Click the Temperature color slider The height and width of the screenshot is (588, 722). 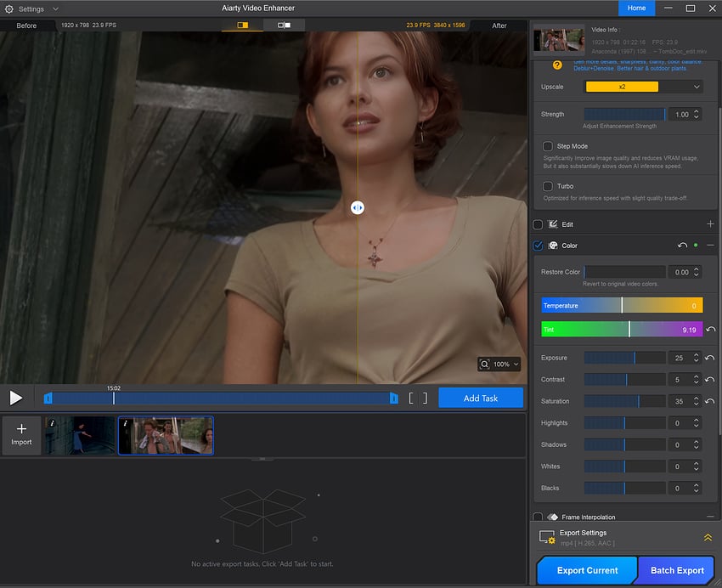click(621, 306)
